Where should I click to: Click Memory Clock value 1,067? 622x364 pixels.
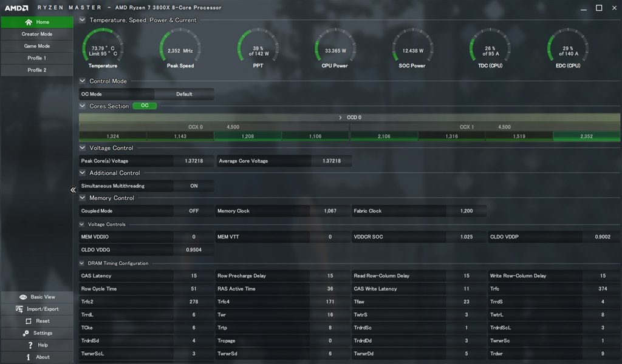click(330, 211)
